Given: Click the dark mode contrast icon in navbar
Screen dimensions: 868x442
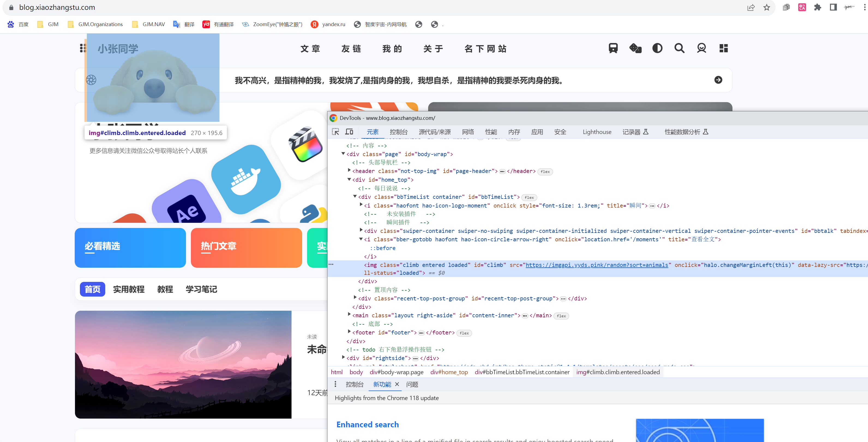Looking at the screenshot, I should click(x=657, y=48).
